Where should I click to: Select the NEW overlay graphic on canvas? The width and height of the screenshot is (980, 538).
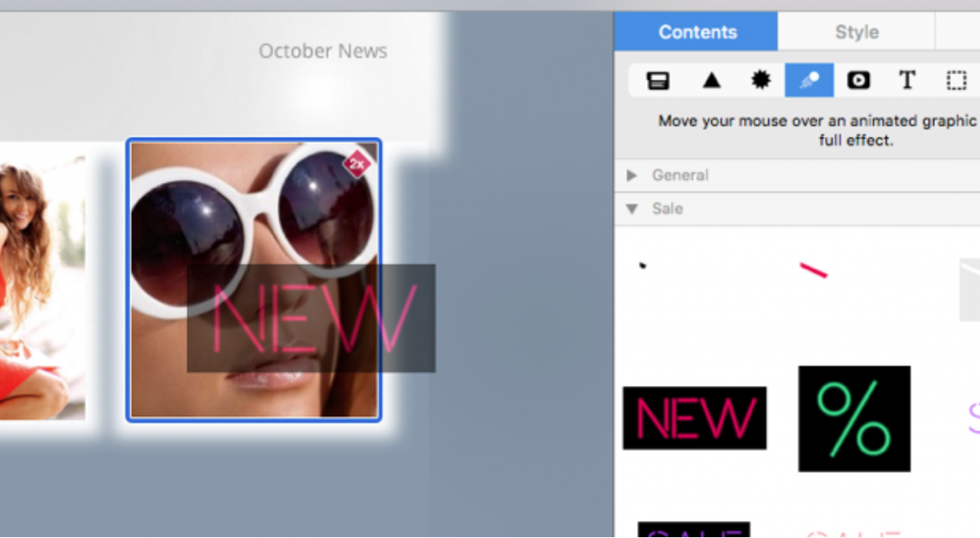[x=311, y=319]
